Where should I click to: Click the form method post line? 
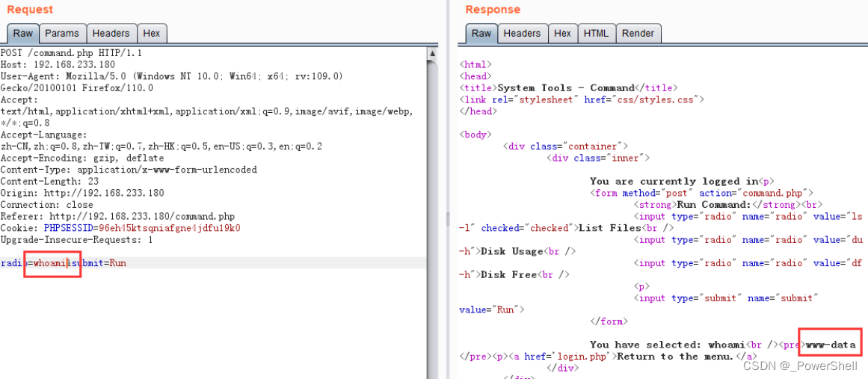701,193
